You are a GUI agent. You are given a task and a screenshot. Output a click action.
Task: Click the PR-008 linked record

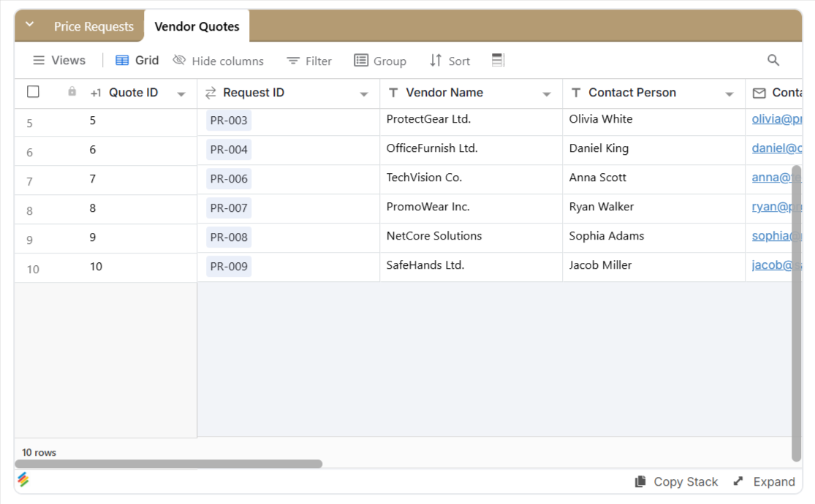coord(229,237)
